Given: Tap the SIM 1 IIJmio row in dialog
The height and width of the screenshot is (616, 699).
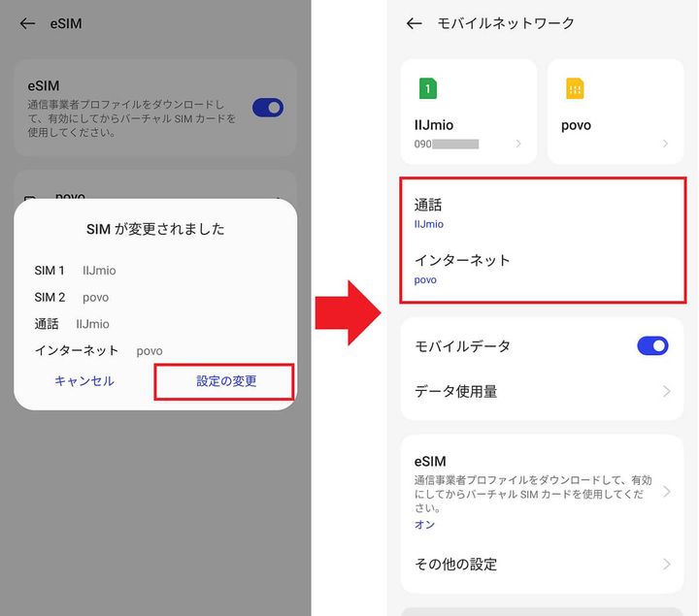Looking at the screenshot, I should pos(75,271).
